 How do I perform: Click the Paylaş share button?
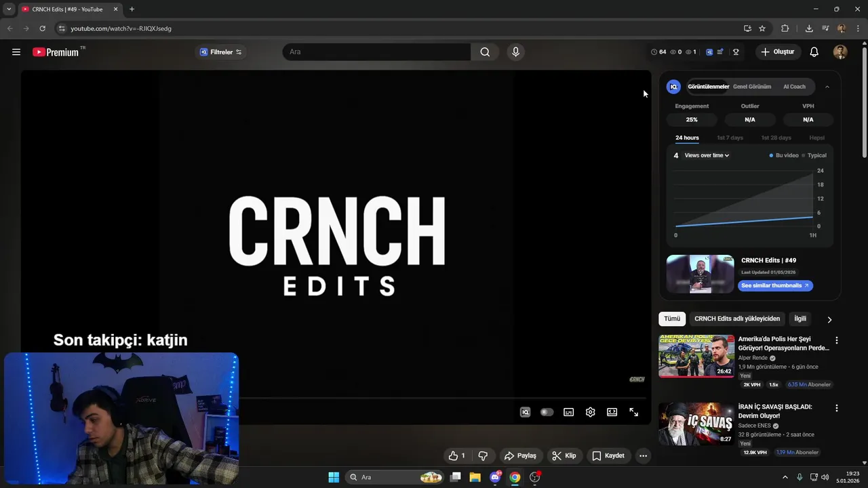(520, 455)
